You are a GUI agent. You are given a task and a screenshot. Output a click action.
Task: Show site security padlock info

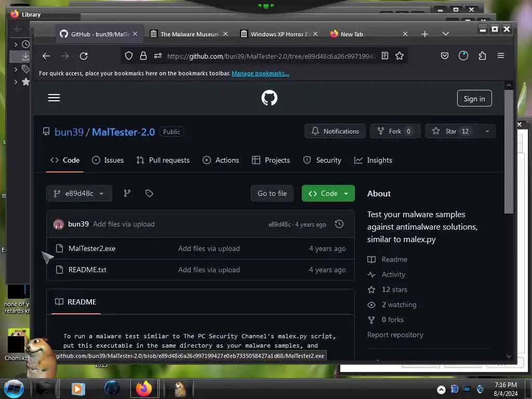point(143,56)
